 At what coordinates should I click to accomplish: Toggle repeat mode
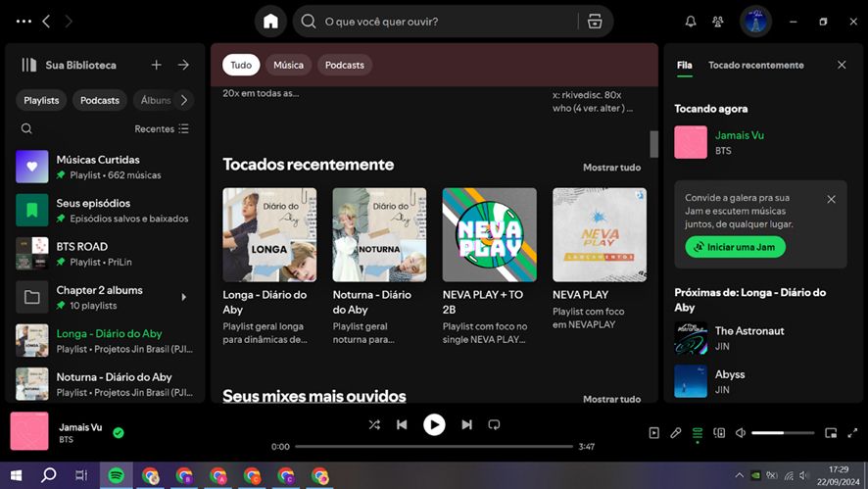(x=494, y=424)
